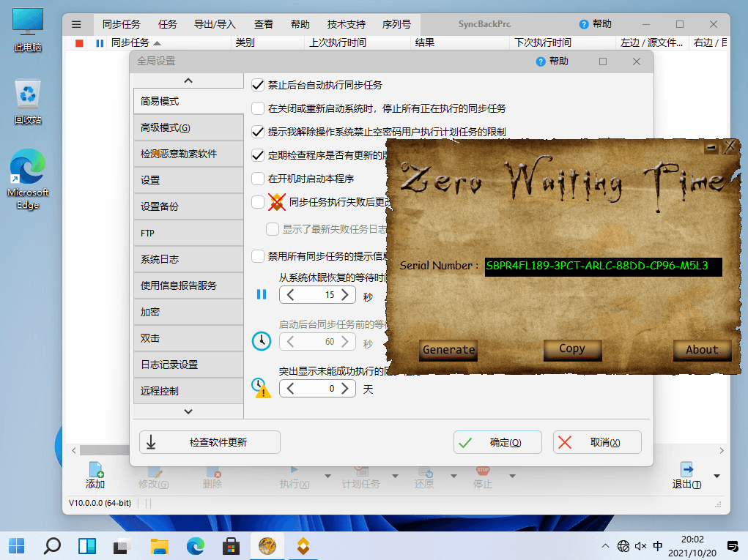Viewport: 748px width, 560px height.
Task: Open the SyncBackPro taskbar icon
Action: click(x=303, y=545)
